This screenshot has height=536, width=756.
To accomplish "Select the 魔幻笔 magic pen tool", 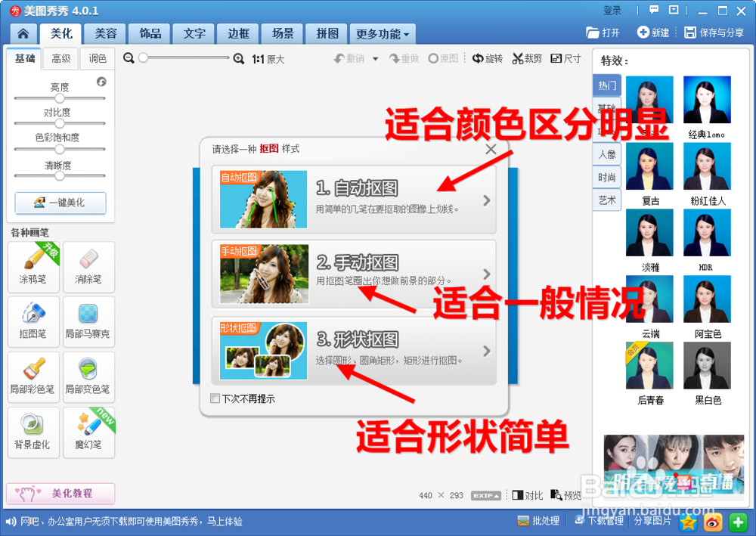I will click(x=88, y=432).
